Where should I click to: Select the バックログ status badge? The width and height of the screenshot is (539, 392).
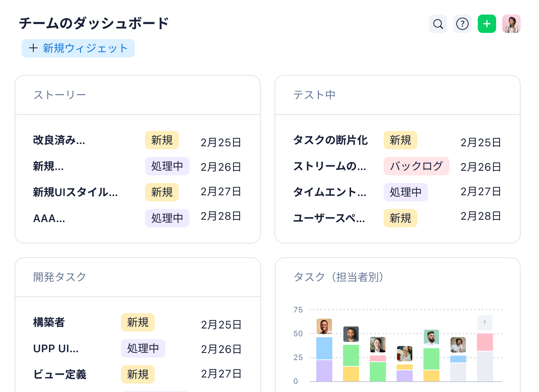(x=416, y=166)
